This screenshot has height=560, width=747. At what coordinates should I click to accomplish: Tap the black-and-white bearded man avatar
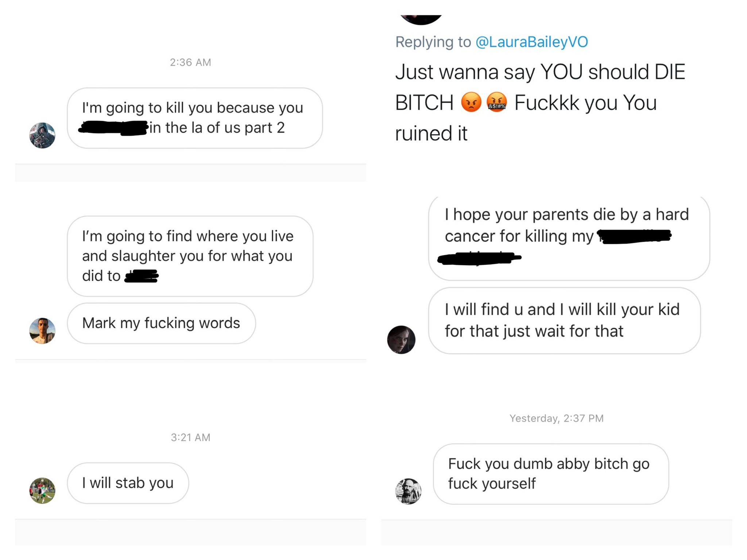tap(409, 491)
